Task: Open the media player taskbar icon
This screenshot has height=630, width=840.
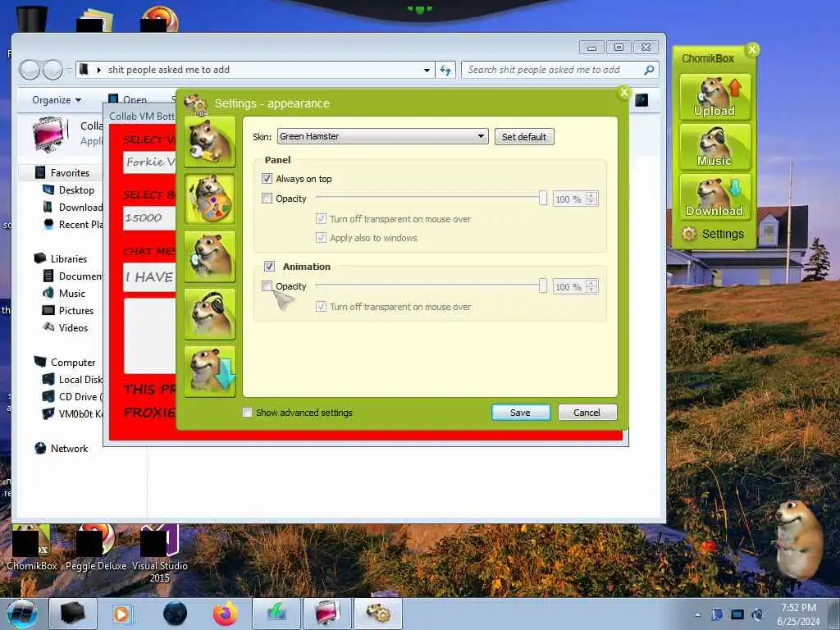Action: [124, 614]
